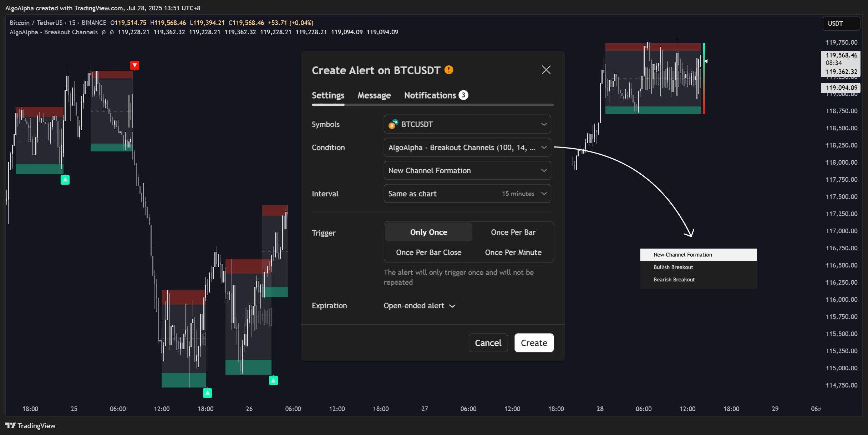The height and width of the screenshot is (435, 868).
Task: Click the AlgoAlpha - Breakout Channels indicator legend
Action: point(54,32)
